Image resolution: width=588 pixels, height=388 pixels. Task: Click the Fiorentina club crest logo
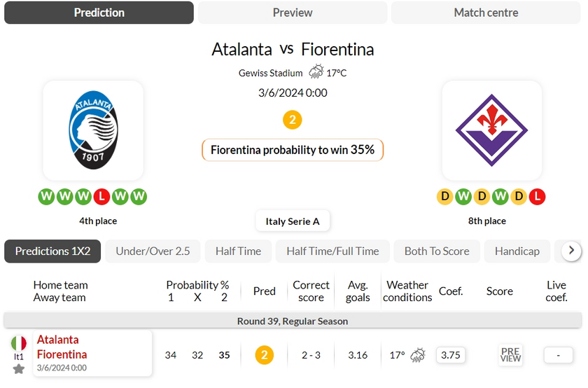coord(491,130)
